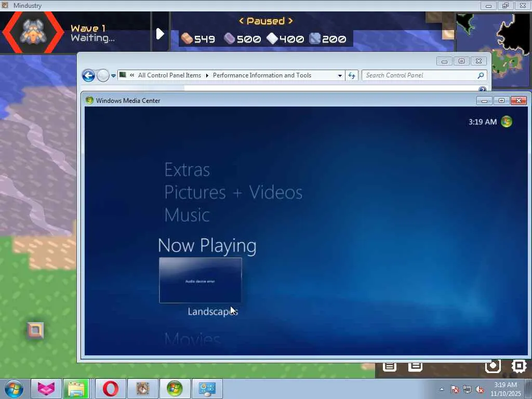Open Windows Explorer from the taskbar
532x399 pixels.
click(x=76, y=389)
